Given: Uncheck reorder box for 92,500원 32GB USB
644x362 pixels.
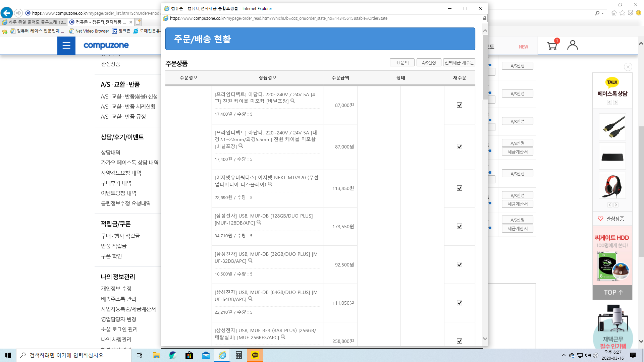Looking at the screenshot, I should point(460,264).
